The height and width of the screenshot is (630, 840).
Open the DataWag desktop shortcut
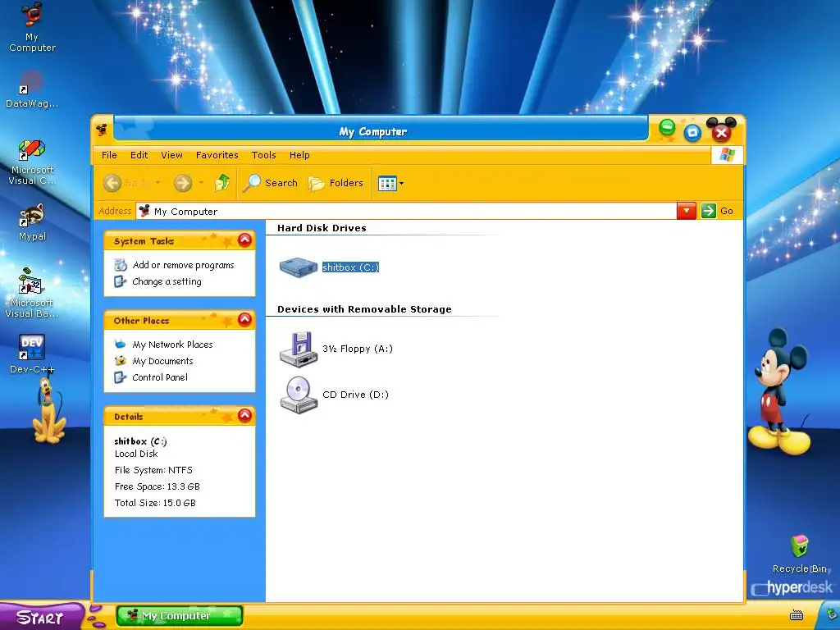[x=32, y=89]
